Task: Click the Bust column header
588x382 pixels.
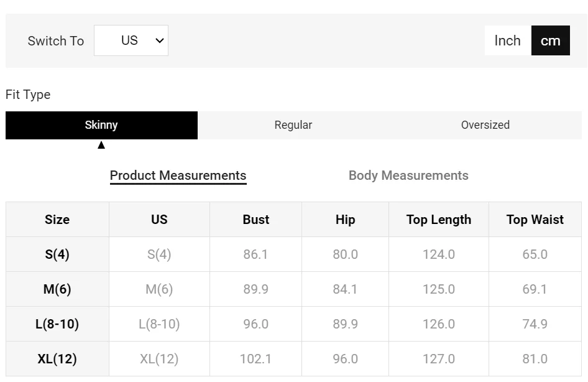Action: pos(256,220)
